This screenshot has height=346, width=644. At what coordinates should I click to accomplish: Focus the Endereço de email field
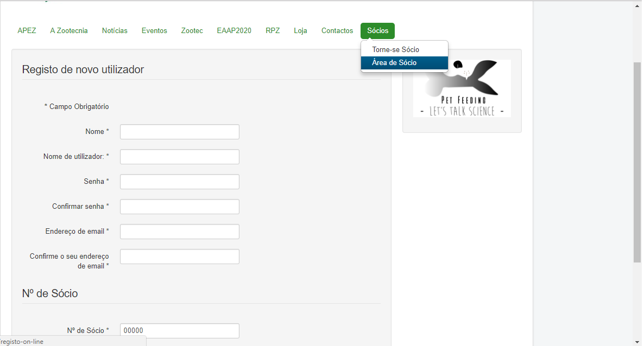(x=179, y=232)
